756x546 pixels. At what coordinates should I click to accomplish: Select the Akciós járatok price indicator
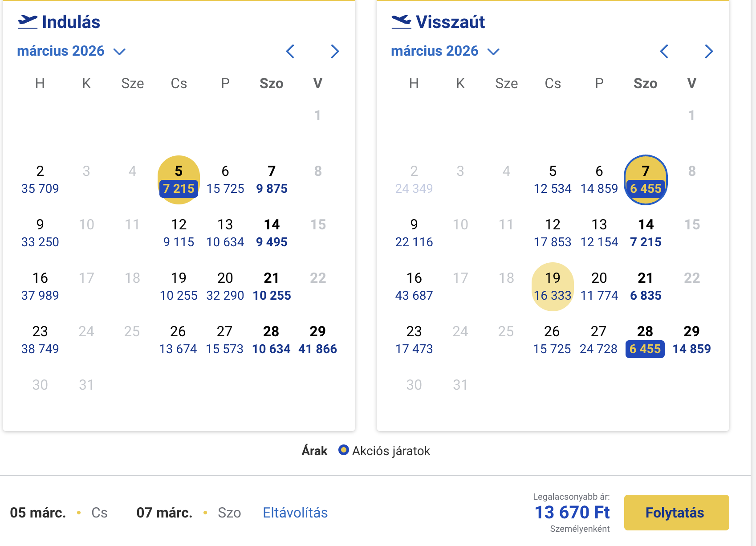click(x=343, y=451)
